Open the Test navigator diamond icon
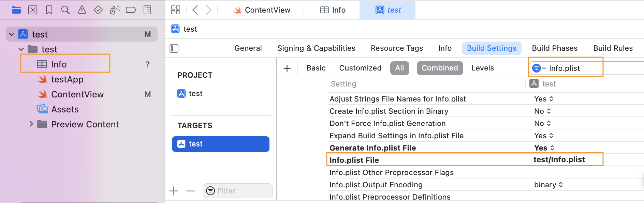 coord(98,10)
